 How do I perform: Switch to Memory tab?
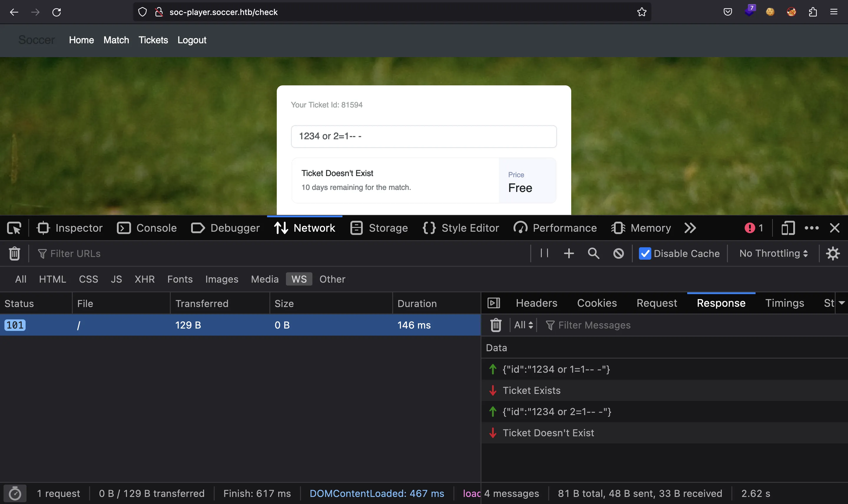[x=641, y=228]
